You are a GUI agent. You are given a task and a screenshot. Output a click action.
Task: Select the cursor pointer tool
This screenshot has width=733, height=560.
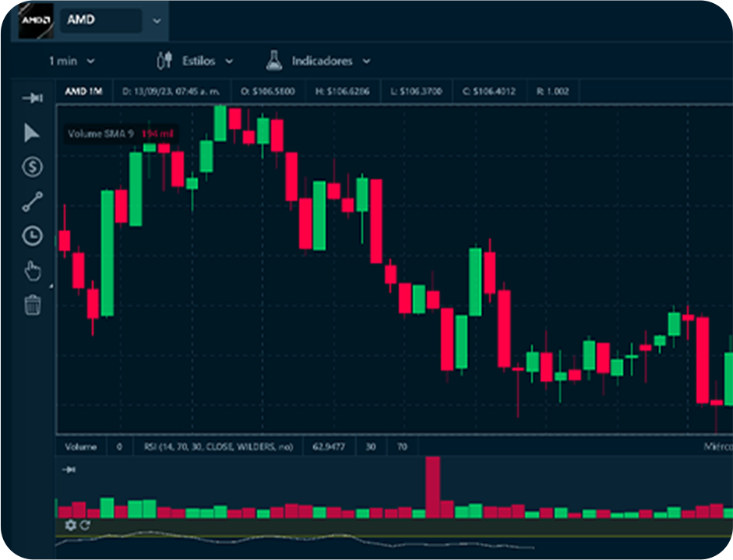32,133
